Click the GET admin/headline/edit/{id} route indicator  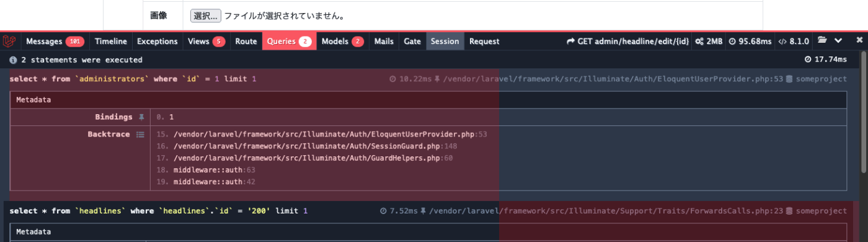627,42
